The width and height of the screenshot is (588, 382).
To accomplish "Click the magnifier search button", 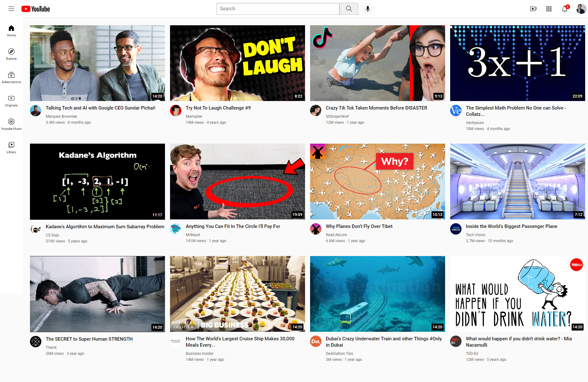I will 349,9.
